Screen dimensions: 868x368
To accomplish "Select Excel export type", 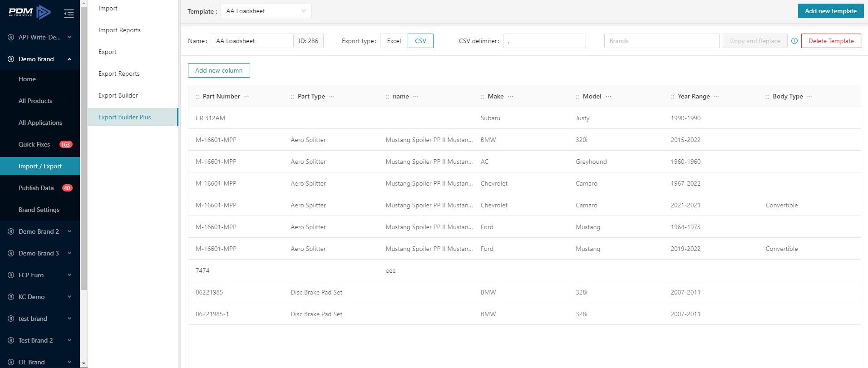I will [x=394, y=41].
